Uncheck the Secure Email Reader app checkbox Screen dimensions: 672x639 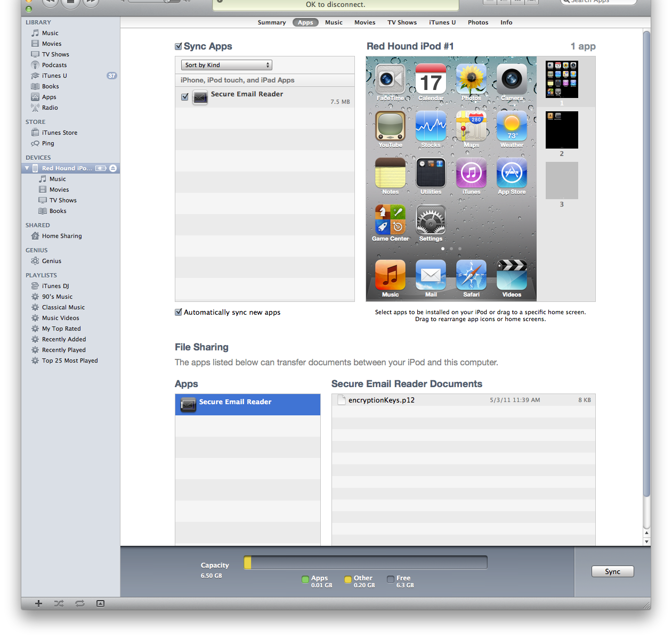click(x=185, y=97)
